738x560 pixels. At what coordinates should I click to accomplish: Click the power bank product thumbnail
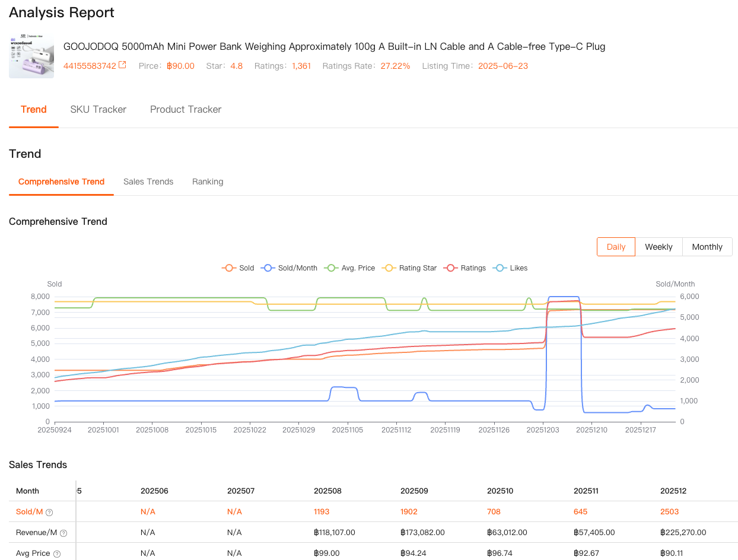pos(31,56)
